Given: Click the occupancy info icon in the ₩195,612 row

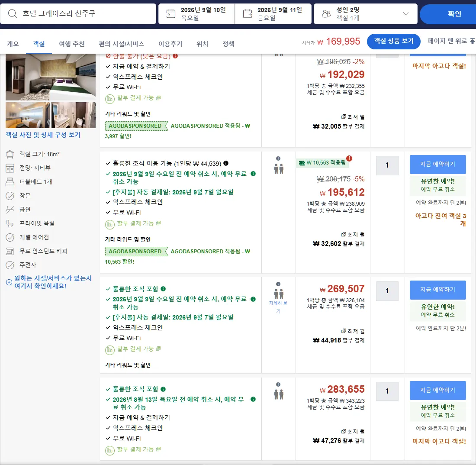Looking at the screenshot, I should (x=278, y=158).
